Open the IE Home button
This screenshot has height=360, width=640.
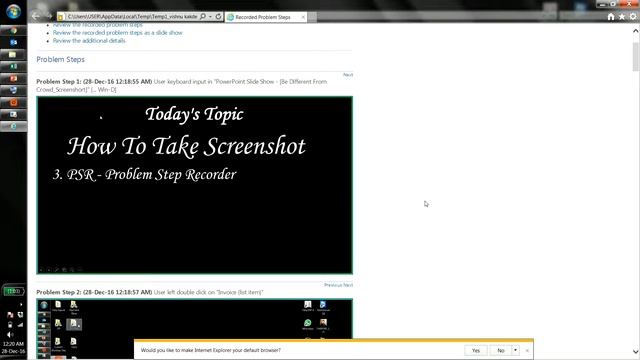(x=611, y=17)
